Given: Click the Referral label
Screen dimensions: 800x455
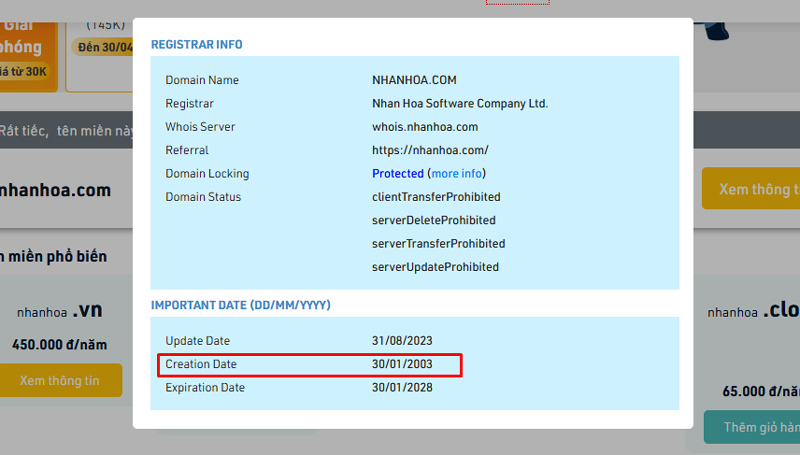Looking at the screenshot, I should tap(186, 150).
